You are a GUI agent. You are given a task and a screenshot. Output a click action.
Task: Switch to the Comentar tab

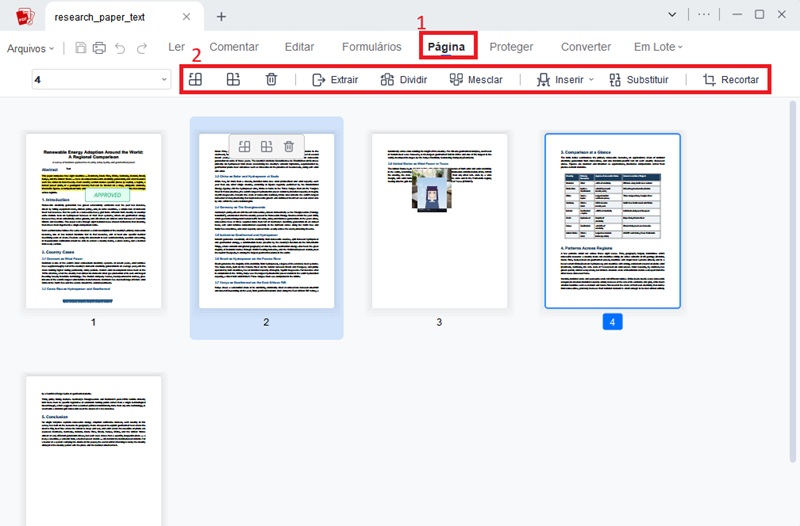coord(234,47)
